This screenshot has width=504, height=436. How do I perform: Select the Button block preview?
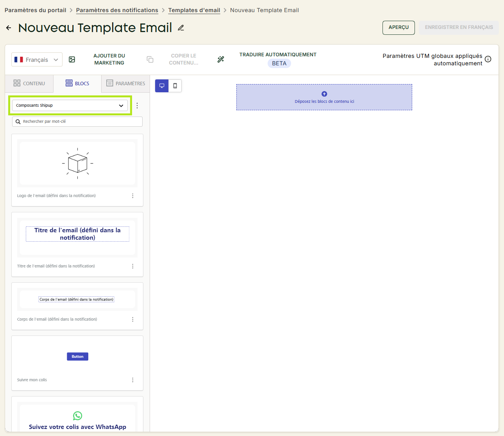[x=77, y=357]
